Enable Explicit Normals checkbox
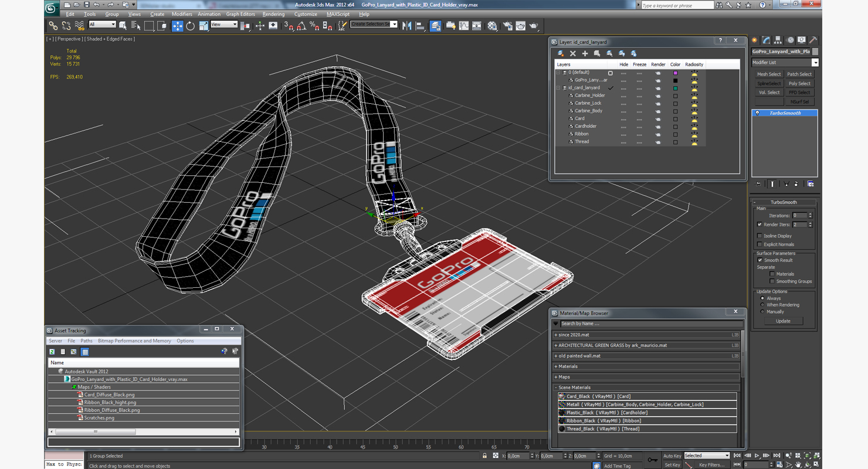 pyautogui.click(x=759, y=244)
